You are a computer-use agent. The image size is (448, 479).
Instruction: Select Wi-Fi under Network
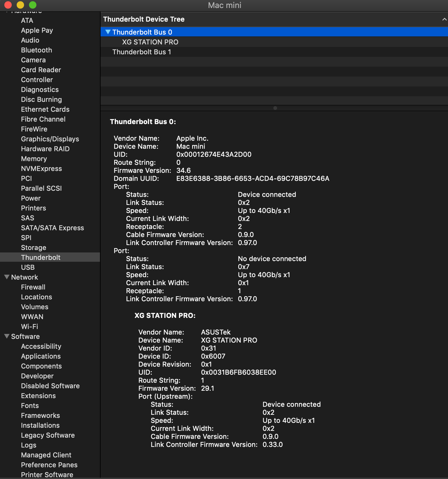[30, 327]
